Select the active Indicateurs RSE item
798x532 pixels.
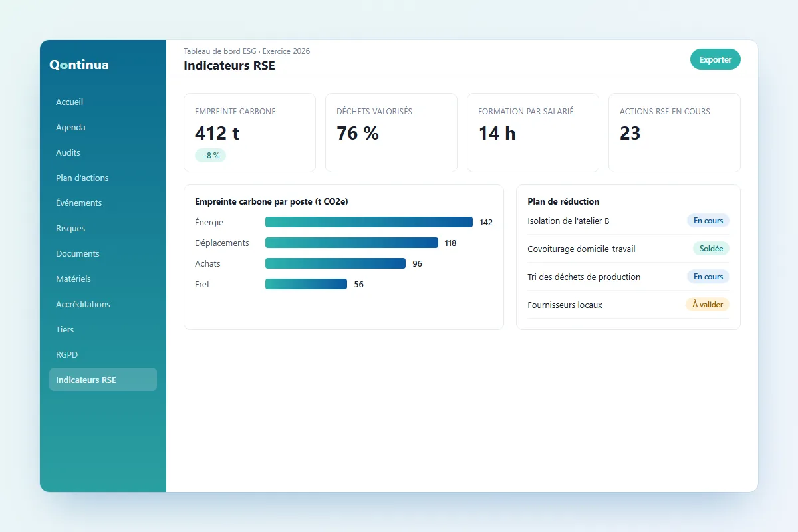103,380
